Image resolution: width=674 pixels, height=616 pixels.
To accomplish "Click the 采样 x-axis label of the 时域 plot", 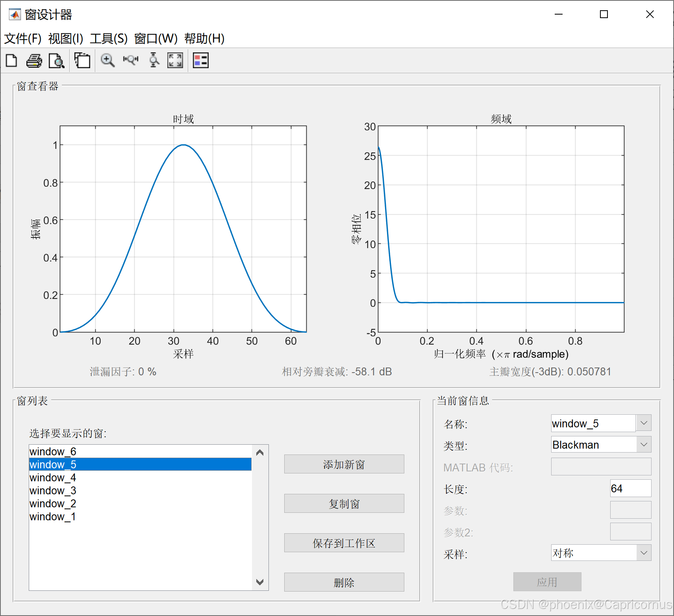I will tap(183, 354).
